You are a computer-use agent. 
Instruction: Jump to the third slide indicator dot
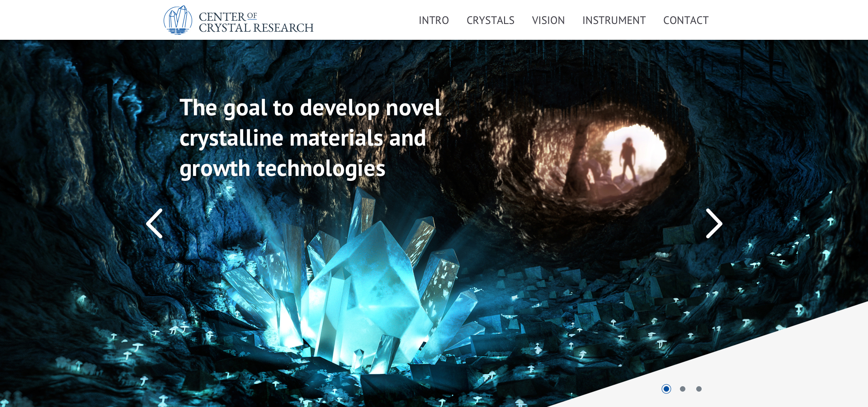pyautogui.click(x=699, y=389)
